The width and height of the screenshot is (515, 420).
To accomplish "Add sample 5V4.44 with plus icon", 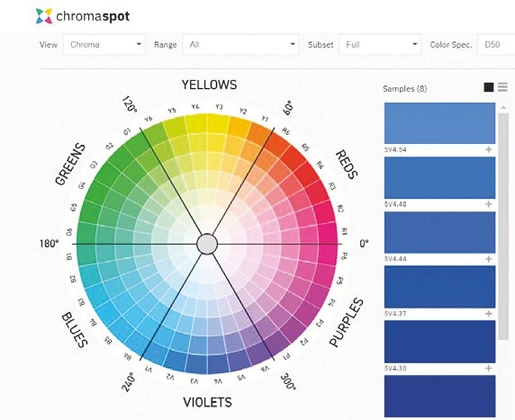I will (489, 259).
